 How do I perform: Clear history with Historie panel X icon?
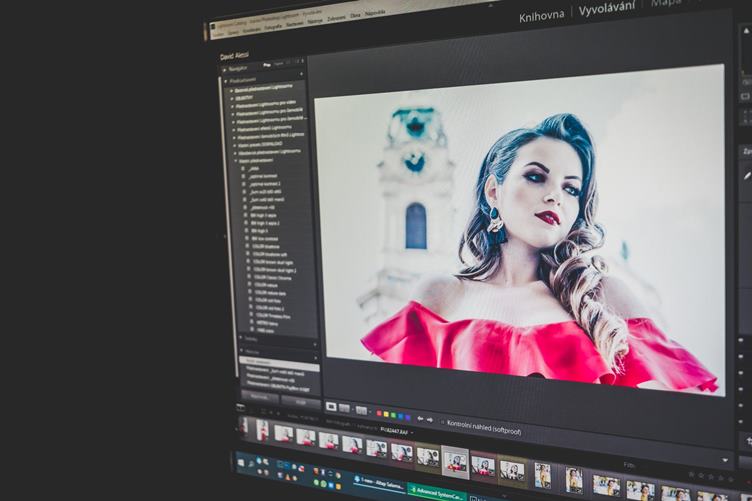(x=316, y=358)
